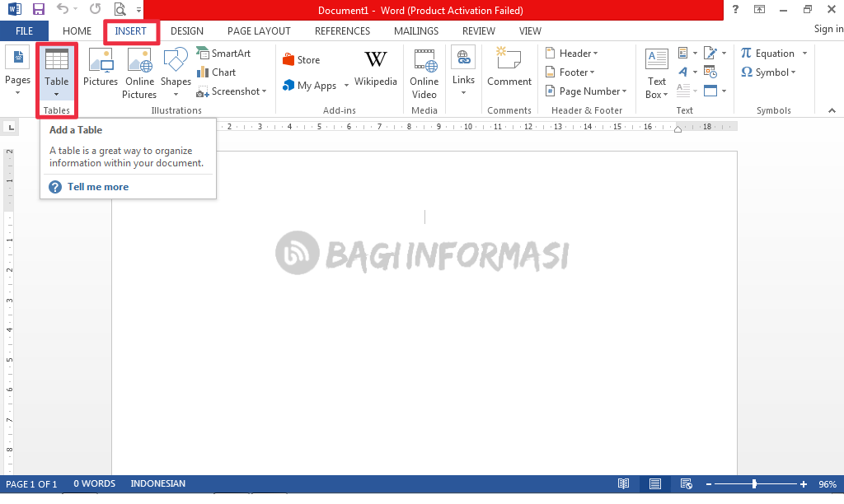Screen dimensions: 844x504
Task: Open the MAILINGS ribbon tab
Action: pos(415,30)
